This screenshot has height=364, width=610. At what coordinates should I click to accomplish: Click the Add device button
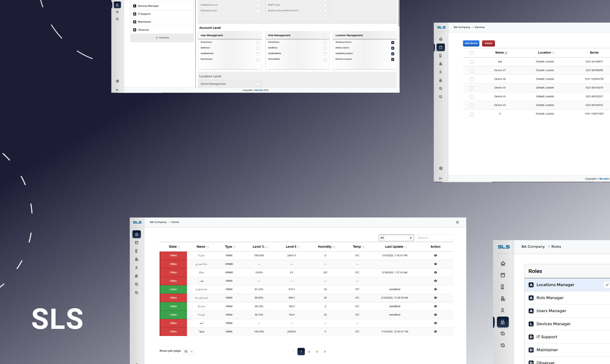[471, 44]
